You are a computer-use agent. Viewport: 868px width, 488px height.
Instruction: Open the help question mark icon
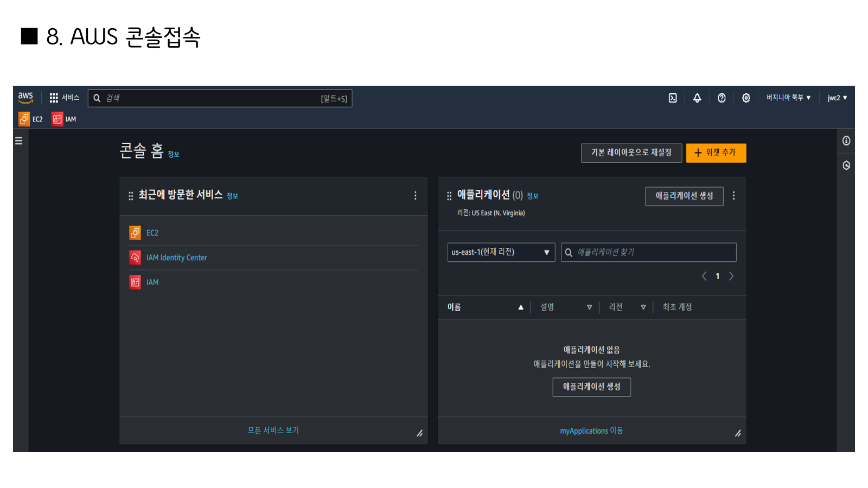tap(722, 98)
